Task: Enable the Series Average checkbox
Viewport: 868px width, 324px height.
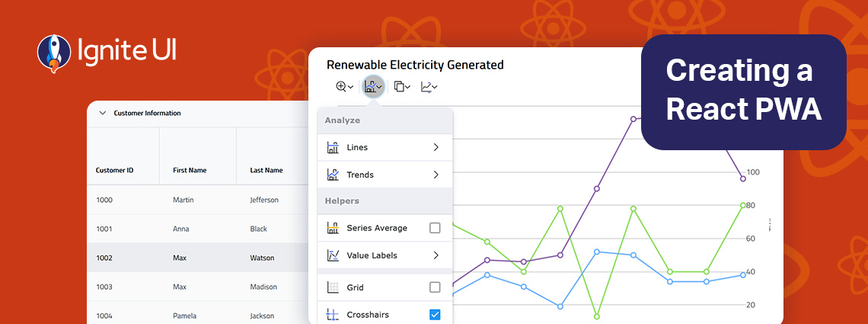Action: coord(435,228)
